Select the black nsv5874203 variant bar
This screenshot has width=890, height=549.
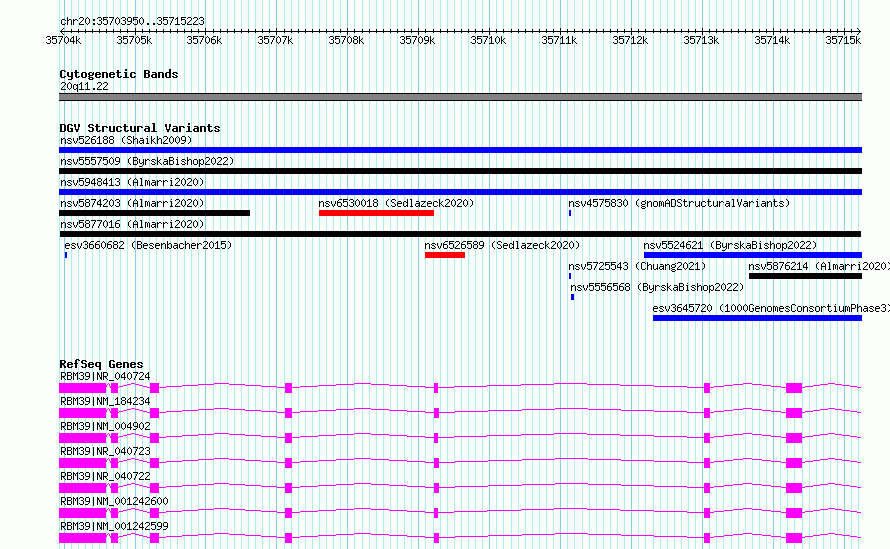tap(154, 213)
